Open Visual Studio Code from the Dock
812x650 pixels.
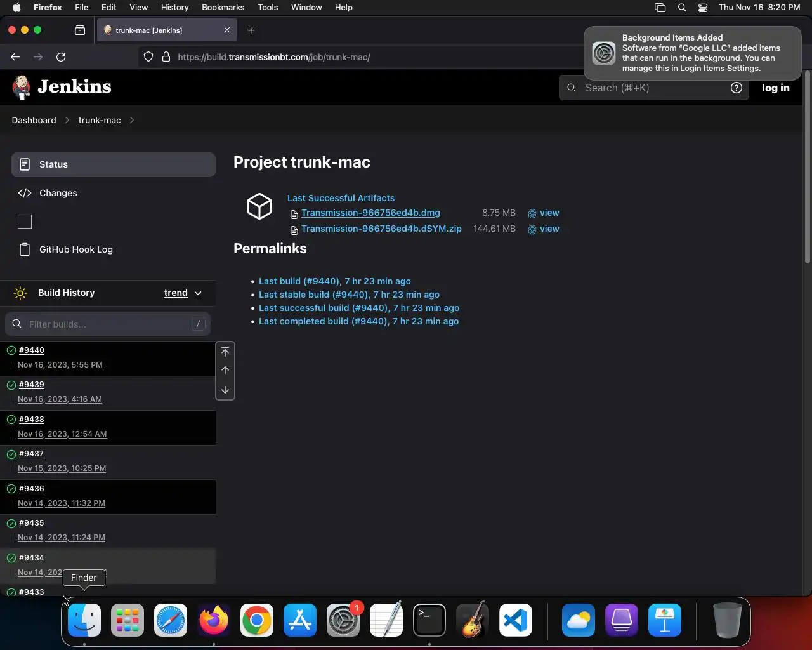[516, 620]
